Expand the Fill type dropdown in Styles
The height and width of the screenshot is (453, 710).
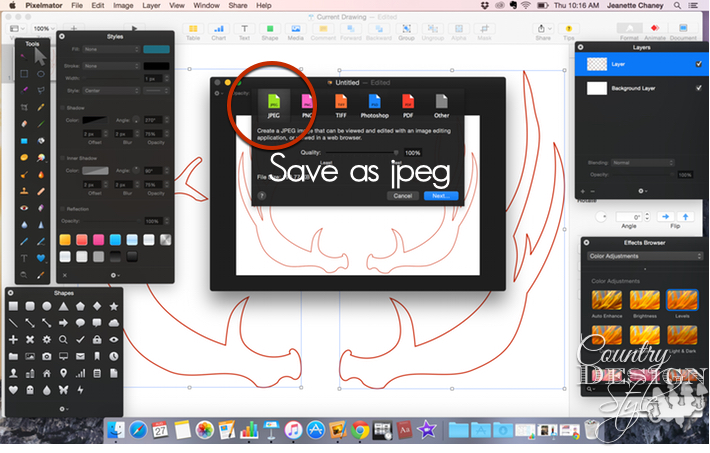110,48
